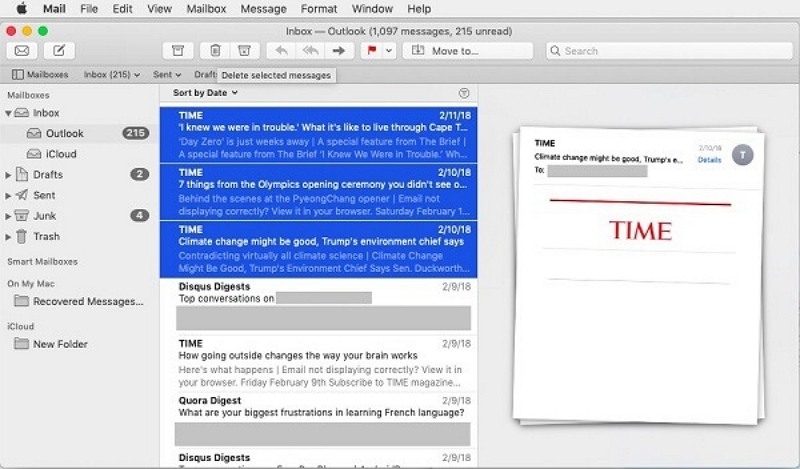800x469 pixels.
Task: Open the Message menu
Action: (x=263, y=9)
